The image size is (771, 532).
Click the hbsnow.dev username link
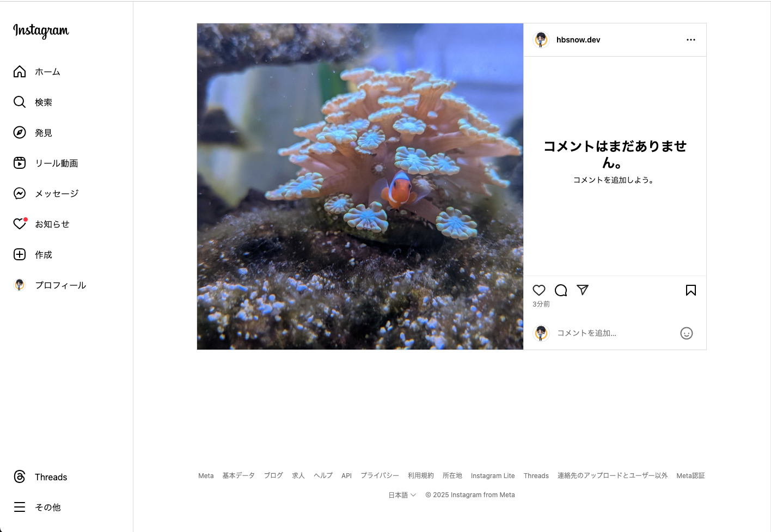click(578, 40)
